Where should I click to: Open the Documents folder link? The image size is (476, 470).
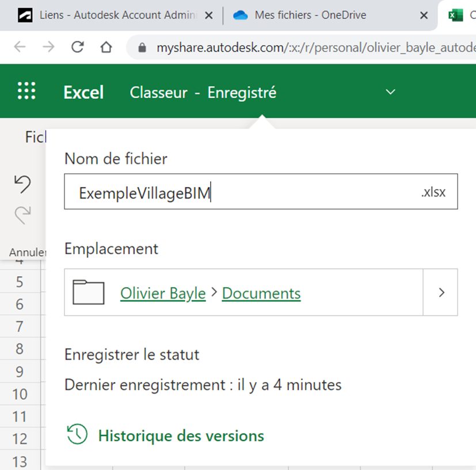click(261, 293)
